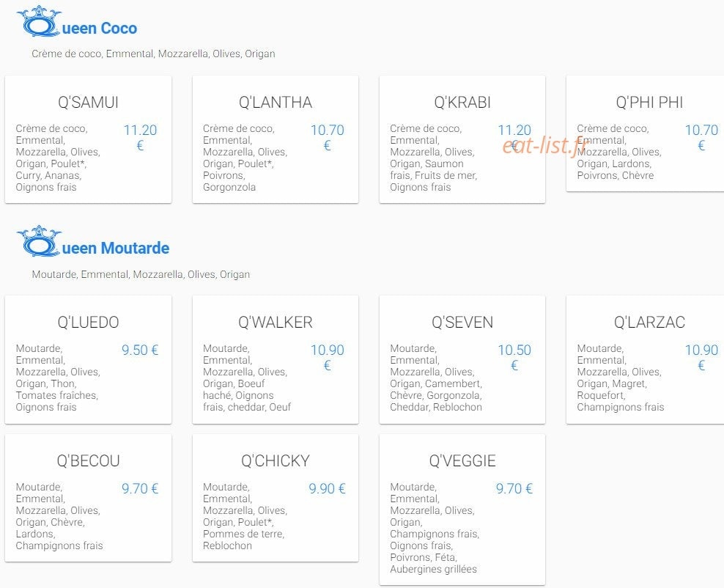This screenshot has width=724, height=588.
Task: Open the Q'VEGGIE pizza card
Action: click(462, 510)
